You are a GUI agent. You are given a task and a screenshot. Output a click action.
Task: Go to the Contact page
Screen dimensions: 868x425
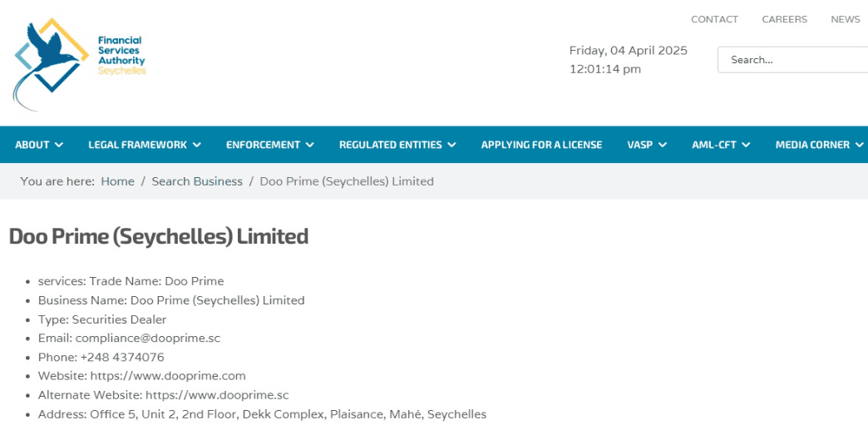[714, 19]
